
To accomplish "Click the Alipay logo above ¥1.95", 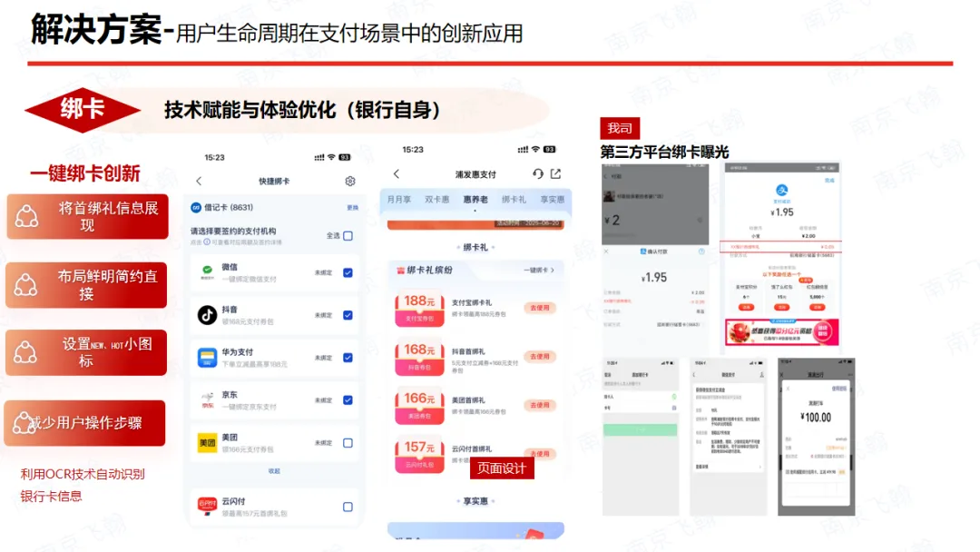I will (x=782, y=190).
